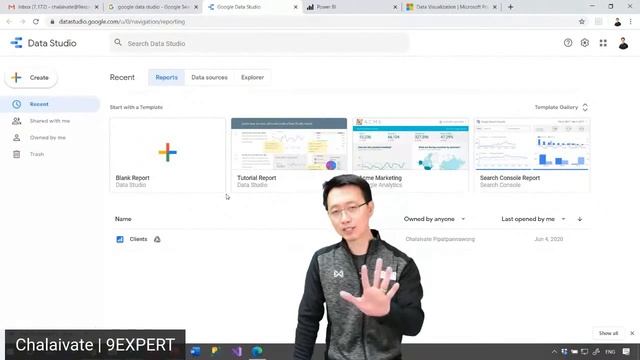Click the Name column header
The height and width of the screenshot is (360, 640).
(123, 219)
